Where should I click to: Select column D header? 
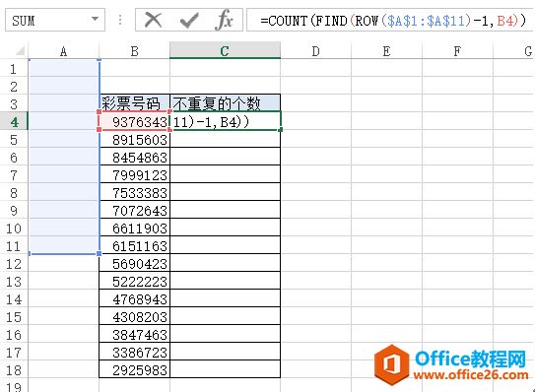pyautogui.click(x=315, y=51)
